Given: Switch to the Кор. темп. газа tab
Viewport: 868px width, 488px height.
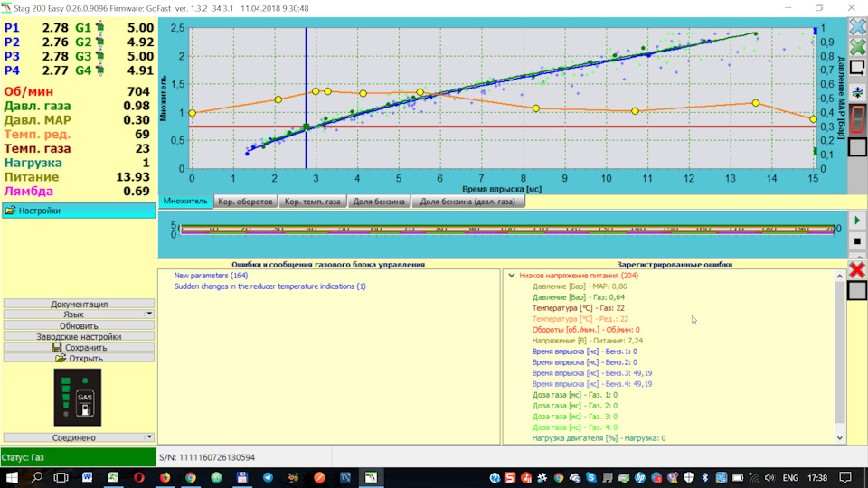Looking at the screenshot, I should pos(312,202).
